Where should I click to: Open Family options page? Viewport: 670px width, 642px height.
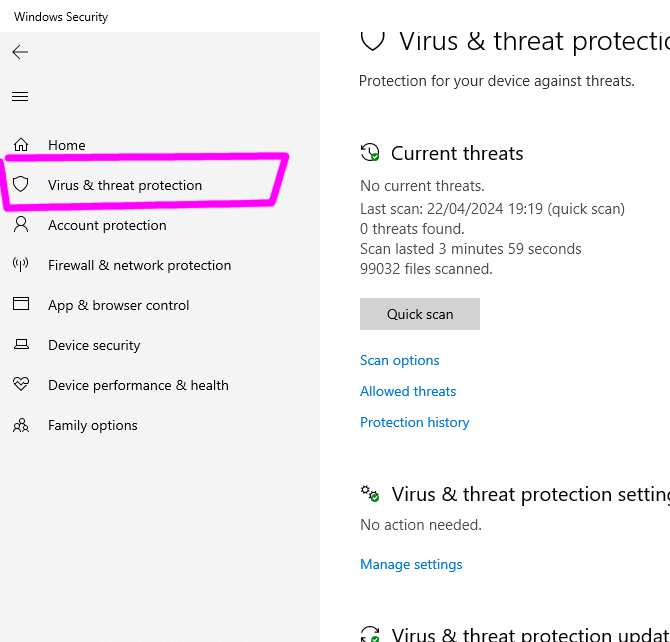tap(93, 425)
